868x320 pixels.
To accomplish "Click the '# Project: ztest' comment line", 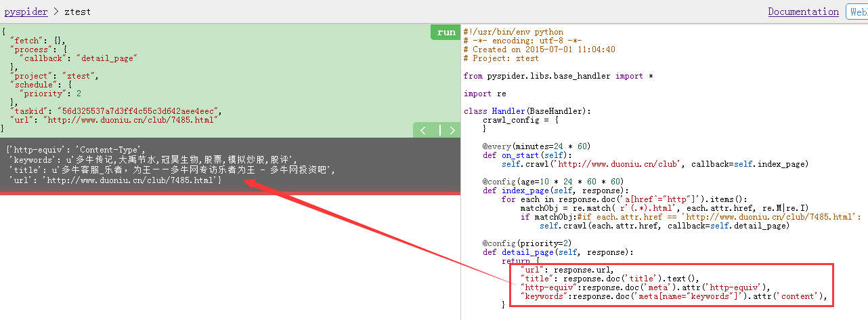I will [502, 58].
